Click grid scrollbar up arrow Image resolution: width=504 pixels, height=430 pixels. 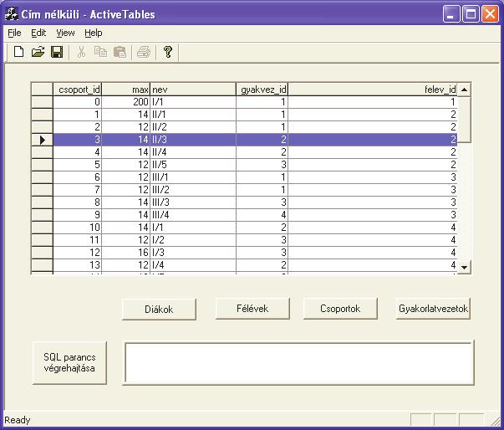[x=464, y=90]
